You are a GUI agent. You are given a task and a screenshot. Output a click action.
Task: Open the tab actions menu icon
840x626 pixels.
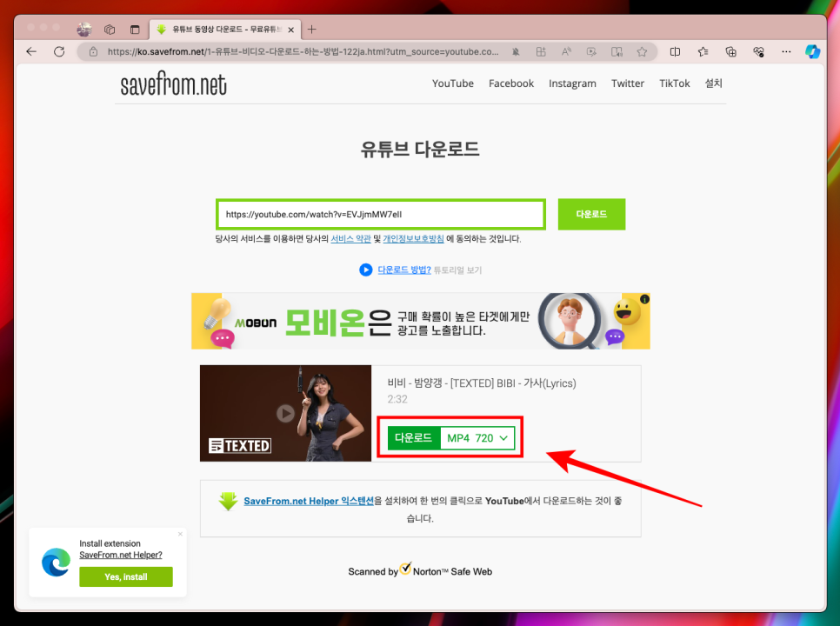click(135, 30)
